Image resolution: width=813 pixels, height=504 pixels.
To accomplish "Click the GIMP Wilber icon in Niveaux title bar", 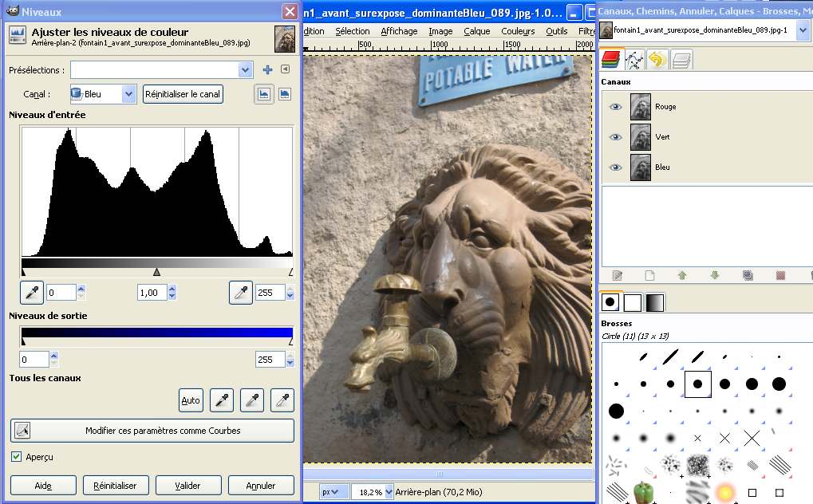I will pos(13,11).
